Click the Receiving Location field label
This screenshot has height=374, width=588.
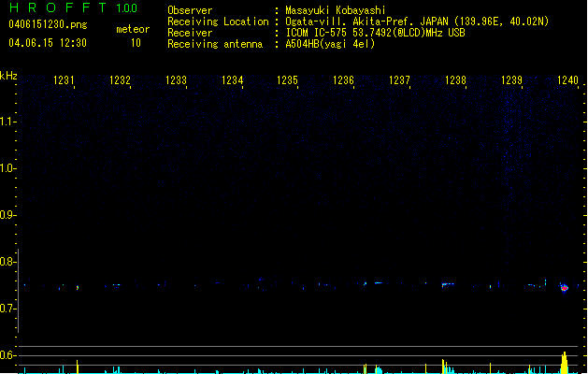tap(218, 22)
